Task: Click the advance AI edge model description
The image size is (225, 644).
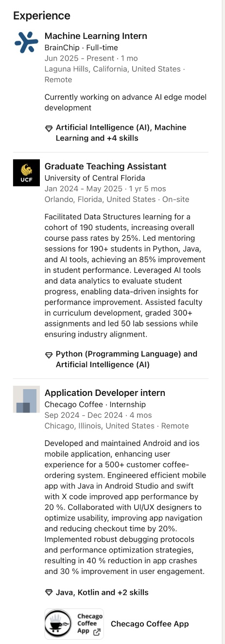Action: coord(125,102)
